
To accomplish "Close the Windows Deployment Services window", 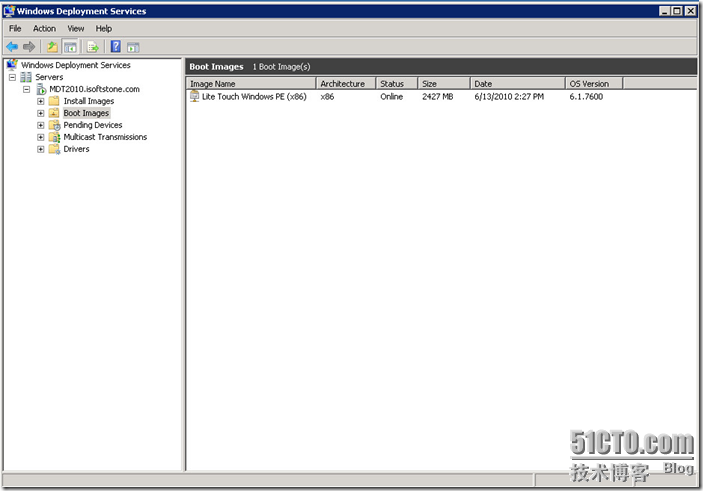I will click(x=690, y=11).
